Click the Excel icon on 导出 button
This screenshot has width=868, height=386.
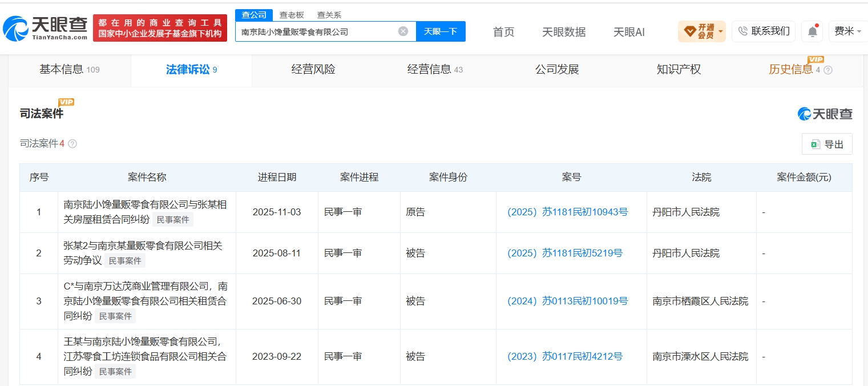point(815,144)
